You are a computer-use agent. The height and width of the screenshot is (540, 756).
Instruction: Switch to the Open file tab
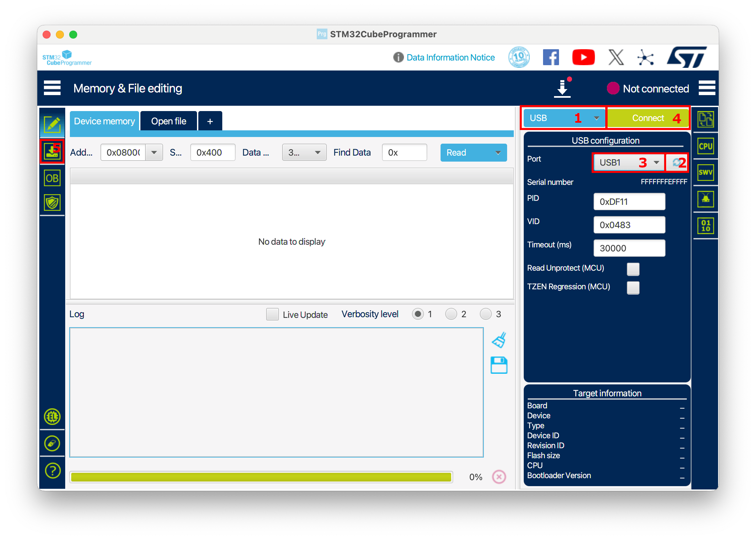[169, 121]
